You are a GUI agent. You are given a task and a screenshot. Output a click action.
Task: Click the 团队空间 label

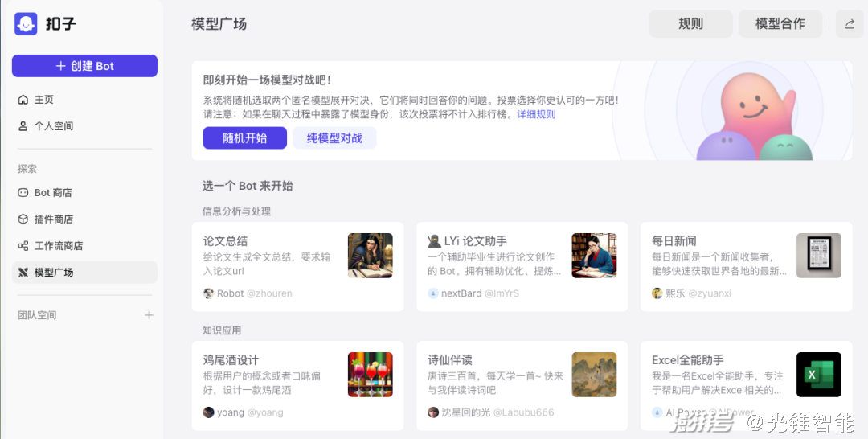point(37,315)
